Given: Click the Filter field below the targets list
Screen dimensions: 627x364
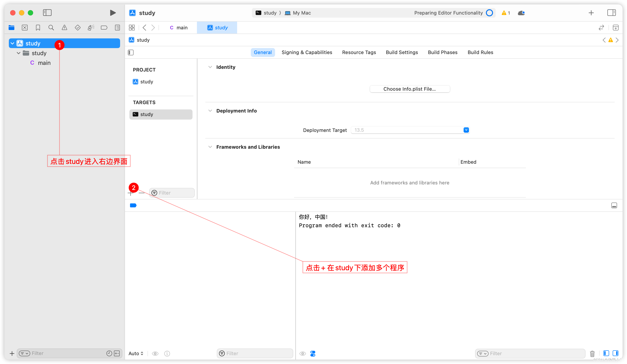Looking at the screenshot, I should (172, 193).
